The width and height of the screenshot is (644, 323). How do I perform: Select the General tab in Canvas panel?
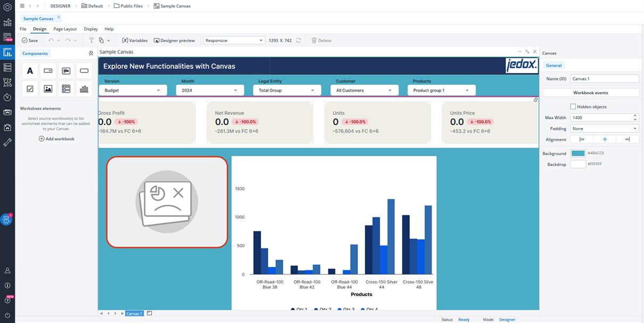554,66
